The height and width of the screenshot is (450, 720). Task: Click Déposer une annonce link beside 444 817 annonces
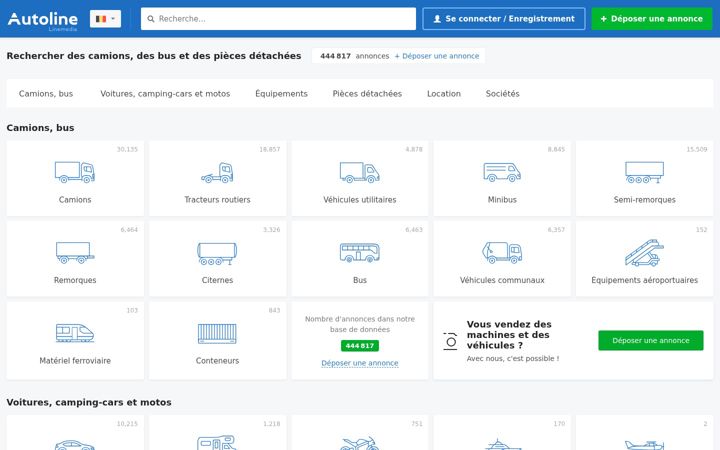tap(437, 56)
